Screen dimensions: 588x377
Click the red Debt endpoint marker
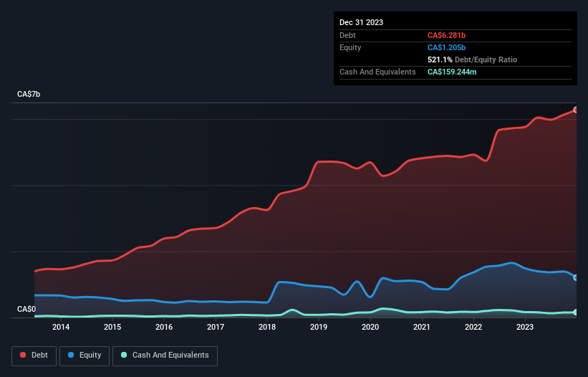point(576,110)
